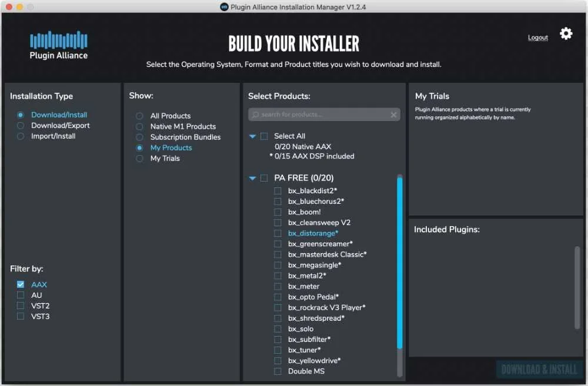The image size is (588, 386).
Task: Show Native M1 Products
Action: tap(139, 127)
